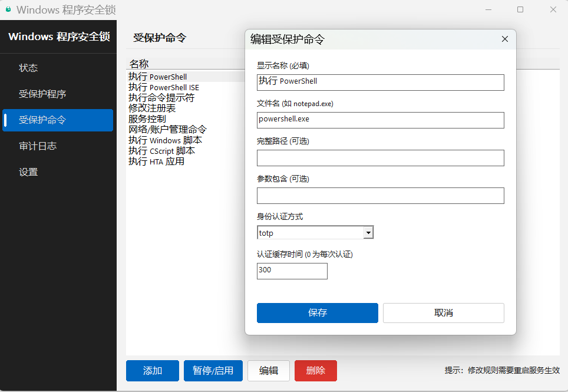Click the 保存 button

pyautogui.click(x=317, y=313)
